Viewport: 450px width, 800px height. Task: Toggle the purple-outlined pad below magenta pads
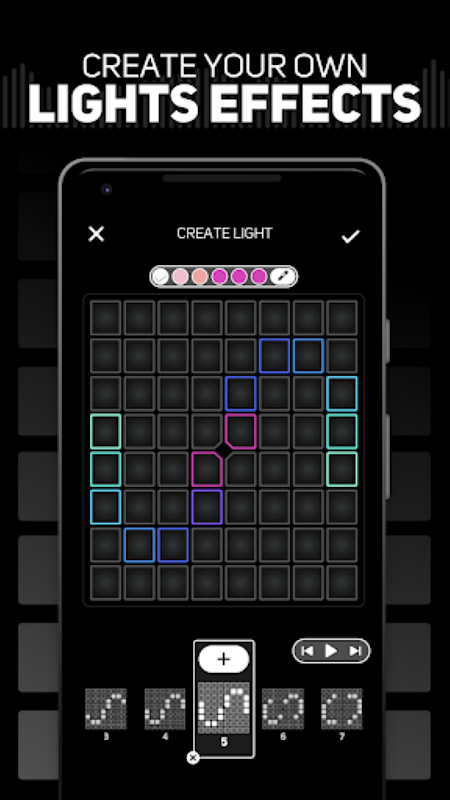[207, 507]
